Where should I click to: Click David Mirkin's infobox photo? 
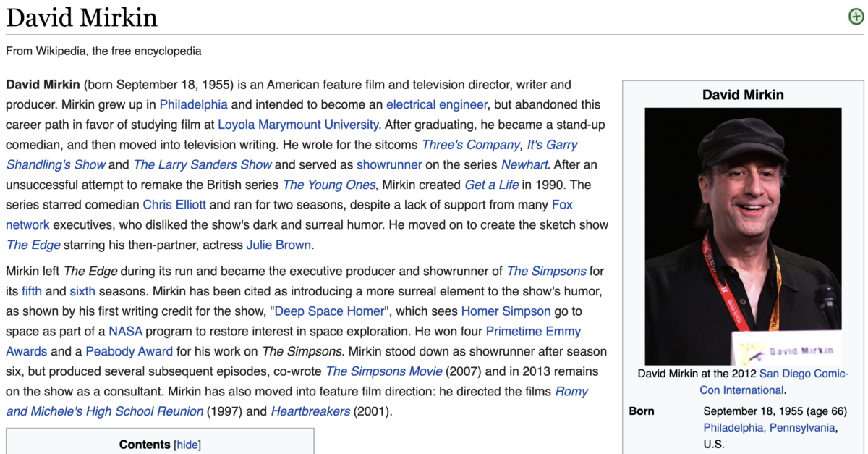pyautogui.click(x=743, y=236)
